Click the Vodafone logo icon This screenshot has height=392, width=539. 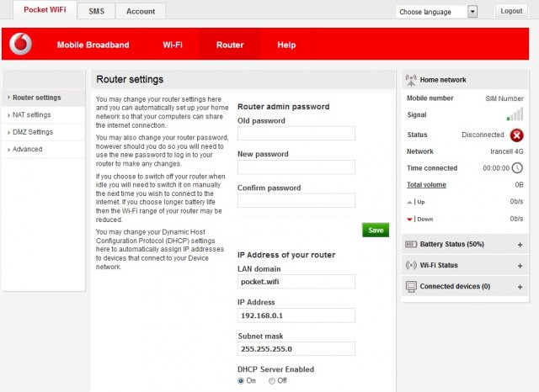click(x=21, y=44)
